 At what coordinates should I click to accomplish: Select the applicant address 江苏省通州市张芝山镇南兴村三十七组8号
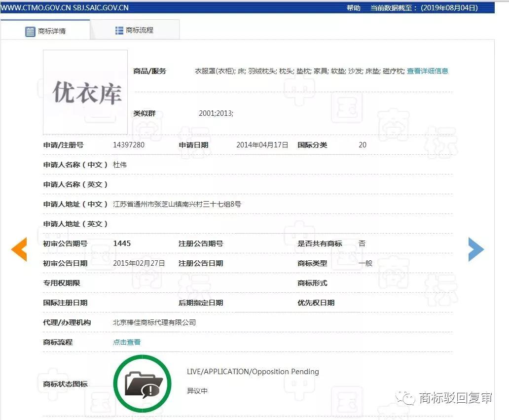[x=177, y=204]
